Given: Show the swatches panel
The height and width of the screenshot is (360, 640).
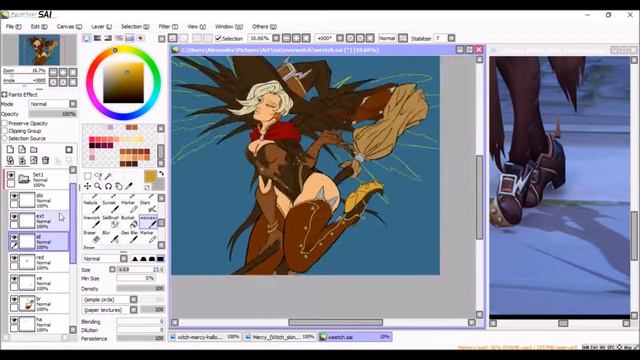Looking at the screenshot, I should (x=130, y=38).
